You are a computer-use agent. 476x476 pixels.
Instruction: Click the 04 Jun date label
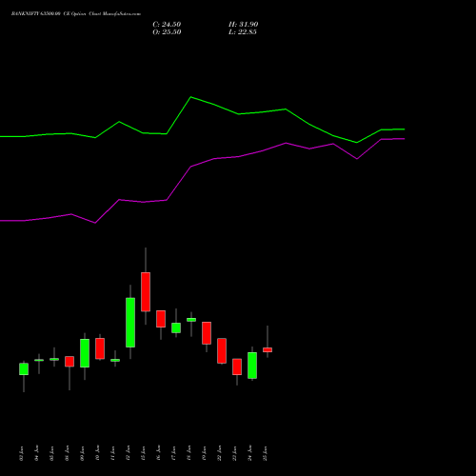pyautogui.click(x=37, y=453)
